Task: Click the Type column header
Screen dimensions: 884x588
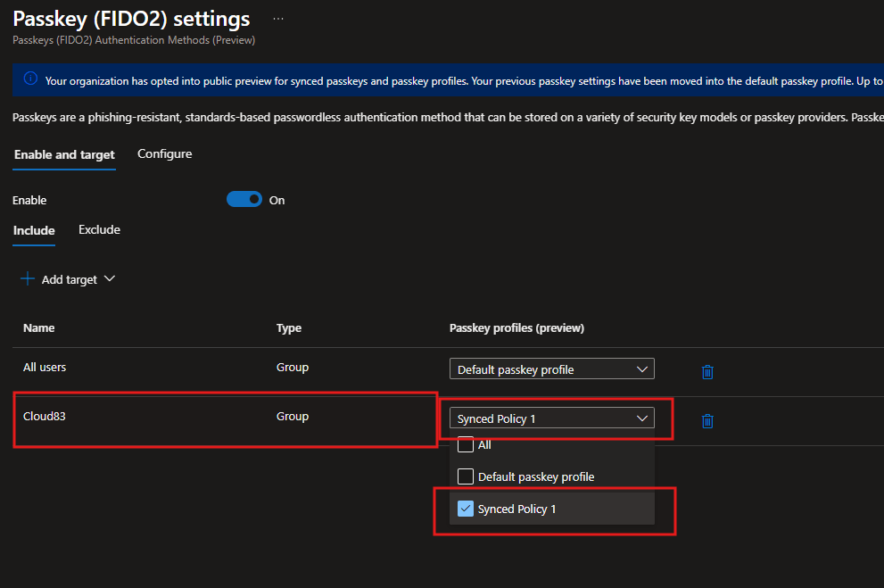Action: point(289,328)
